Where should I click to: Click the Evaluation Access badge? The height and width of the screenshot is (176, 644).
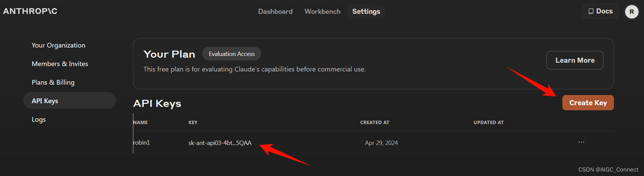(x=232, y=54)
